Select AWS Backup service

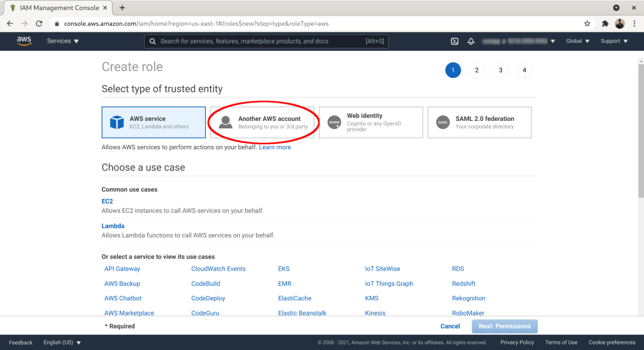pyautogui.click(x=122, y=283)
